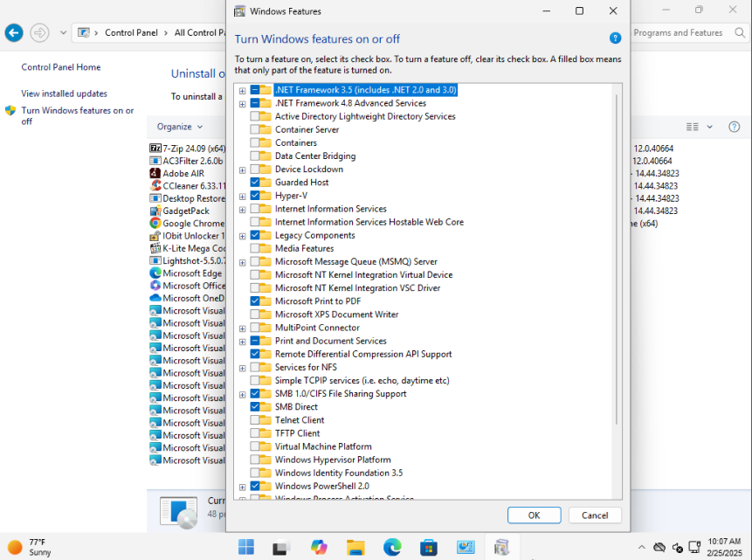Select the AC3Filter 2.6.0b program icon
This screenshot has width=752, height=560.
[x=155, y=161]
